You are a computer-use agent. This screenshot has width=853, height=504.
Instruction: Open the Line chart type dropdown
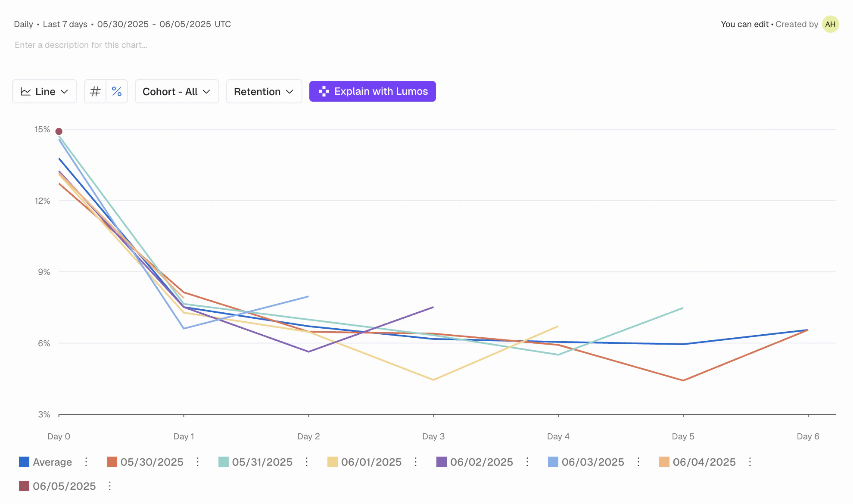44,91
